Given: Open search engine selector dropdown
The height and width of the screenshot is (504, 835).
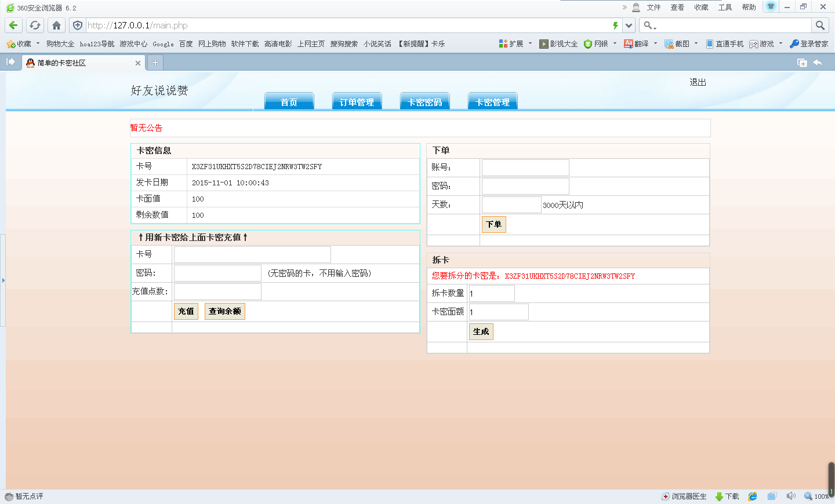Looking at the screenshot, I should click(x=650, y=25).
